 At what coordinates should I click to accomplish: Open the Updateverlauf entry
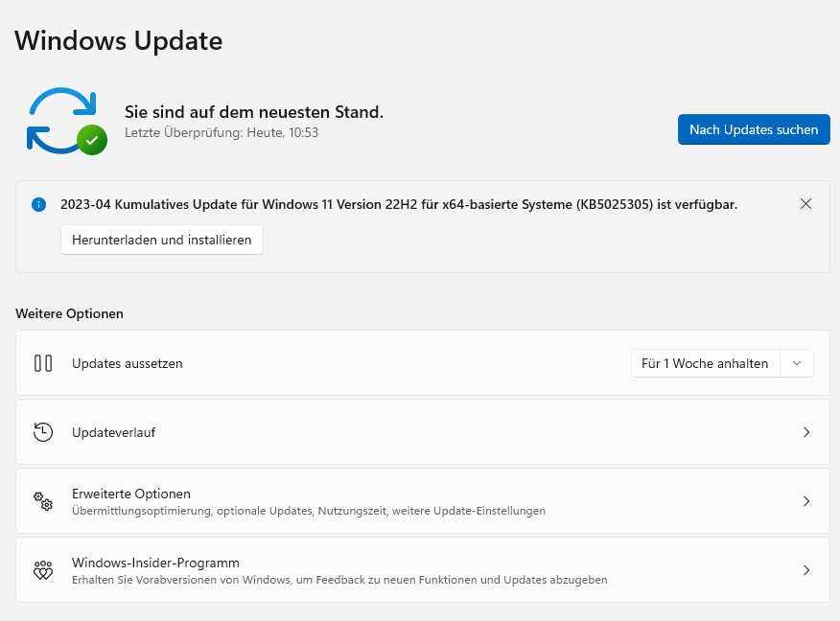click(x=113, y=432)
